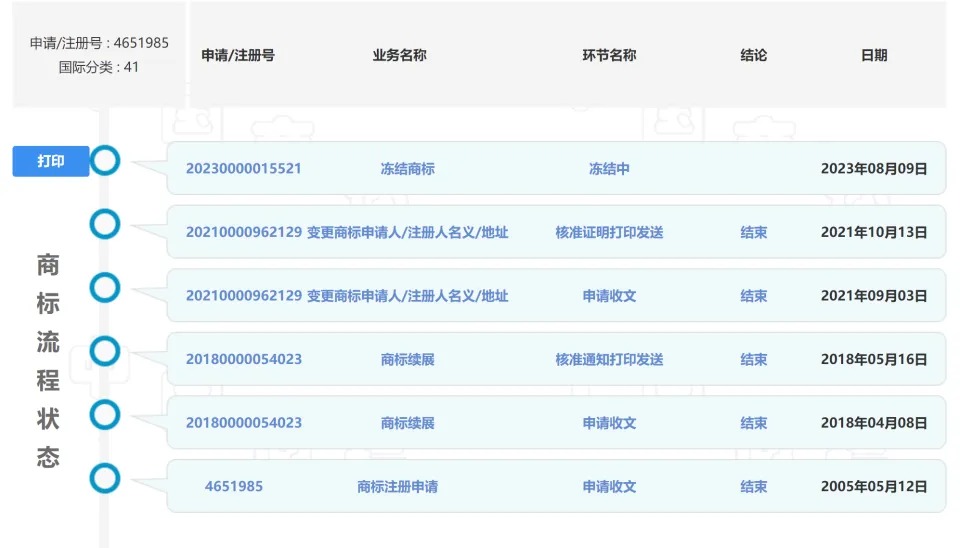Click the 结论 column header
This screenshot has width=960, height=548.
[753, 56]
